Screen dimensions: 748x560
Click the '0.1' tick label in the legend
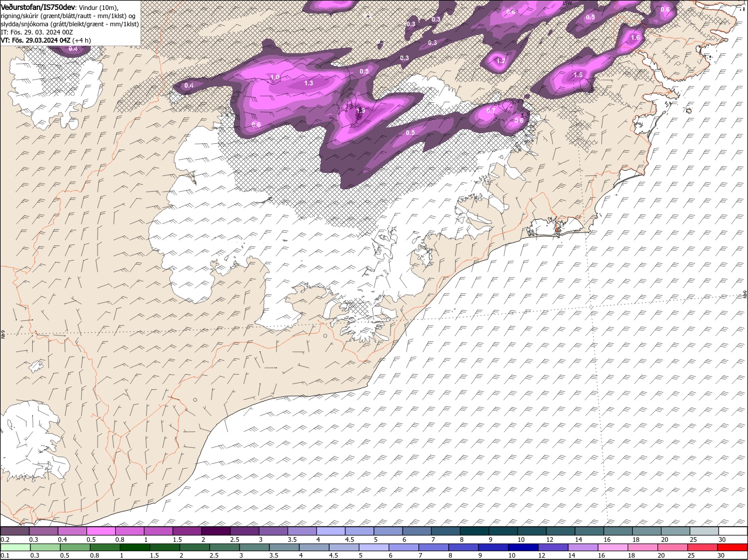pos(5,555)
